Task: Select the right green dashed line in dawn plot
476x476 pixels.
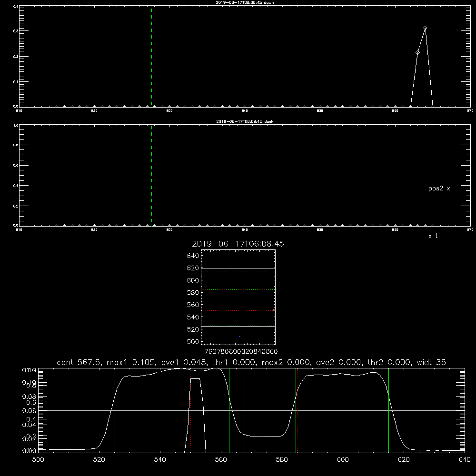Action: click(263, 56)
